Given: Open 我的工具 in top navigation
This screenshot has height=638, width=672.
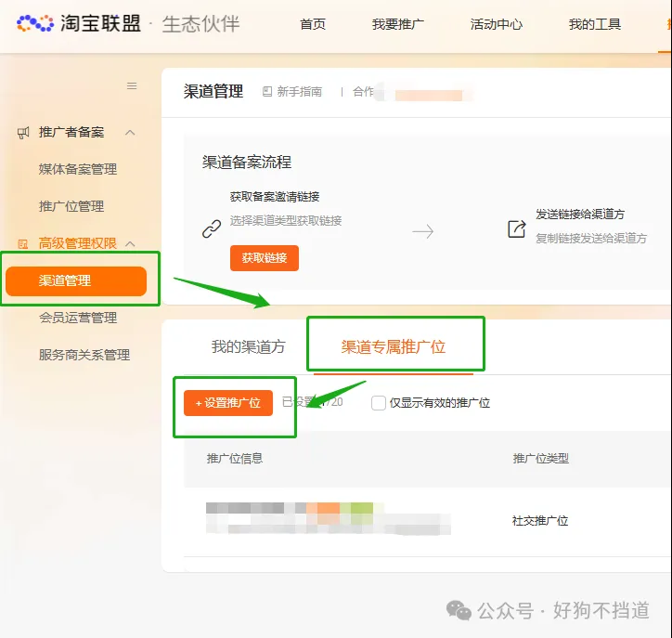Looking at the screenshot, I should [595, 24].
